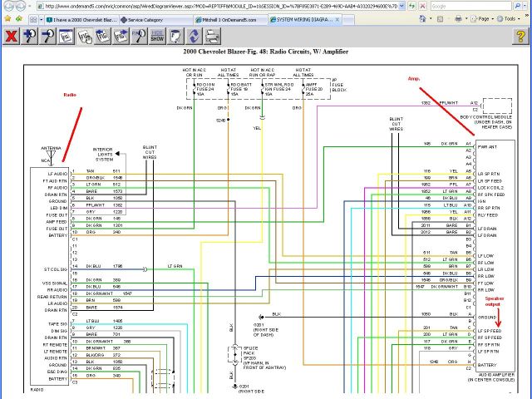Click the browser Back navigation button

coord(7,6)
